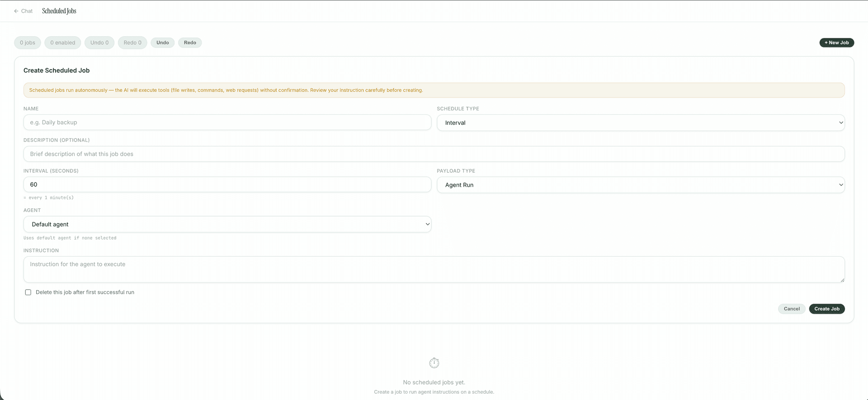Image resolution: width=868 pixels, height=400 pixels.
Task: Check 'Delete this job after first successful run'
Action: tap(28, 292)
